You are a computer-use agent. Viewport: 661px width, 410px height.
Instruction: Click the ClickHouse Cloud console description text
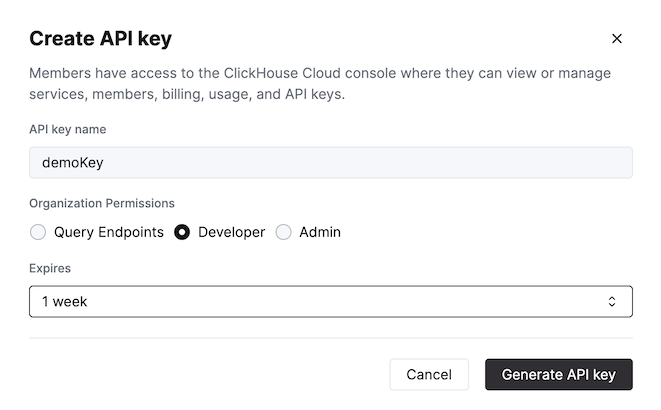pyautogui.click(x=320, y=84)
